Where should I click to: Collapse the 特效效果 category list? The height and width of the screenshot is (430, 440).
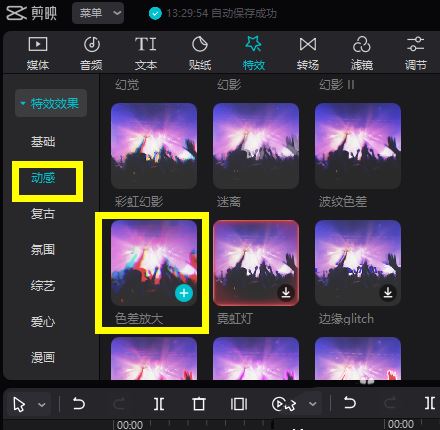[51, 103]
